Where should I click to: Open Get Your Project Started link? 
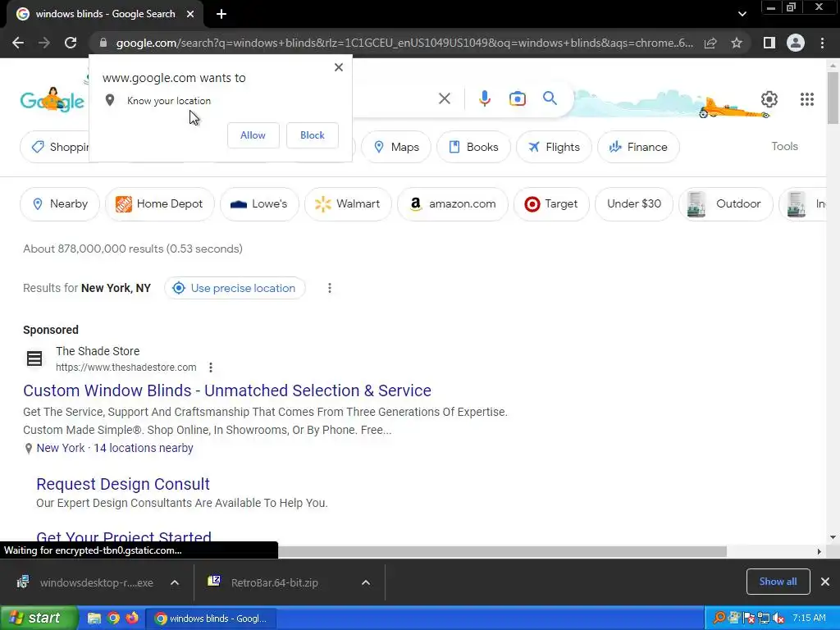[x=124, y=536]
